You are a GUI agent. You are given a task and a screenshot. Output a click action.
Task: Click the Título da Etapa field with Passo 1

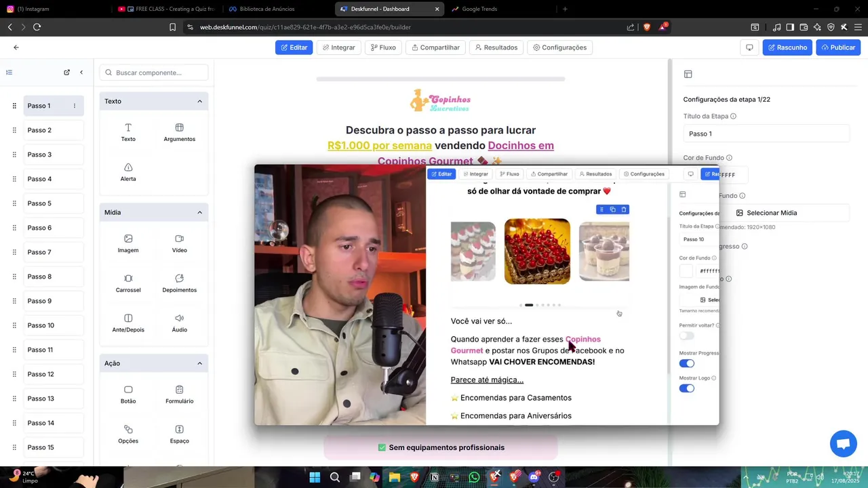(x=766, y=134)
